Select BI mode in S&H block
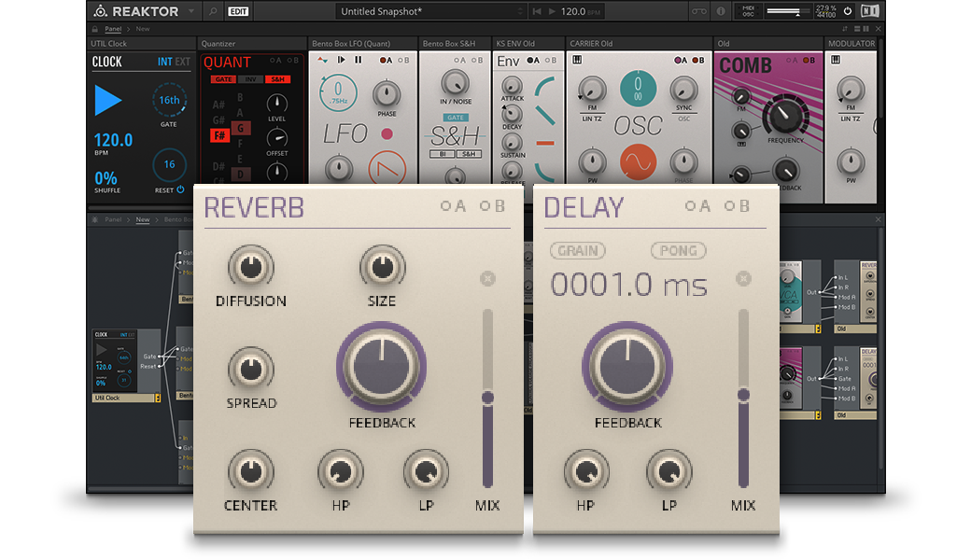This screenshot has width=971, height=560. click(x=443, y=153)
